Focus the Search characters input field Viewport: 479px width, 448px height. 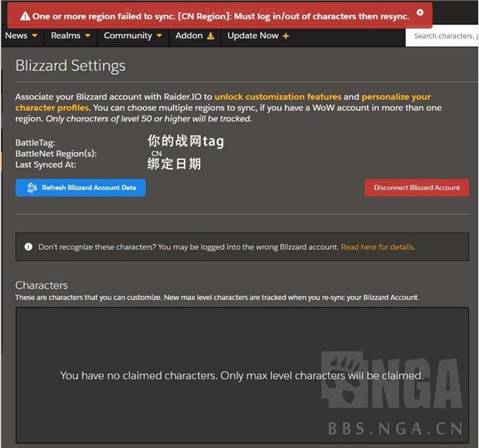(442, 36)
